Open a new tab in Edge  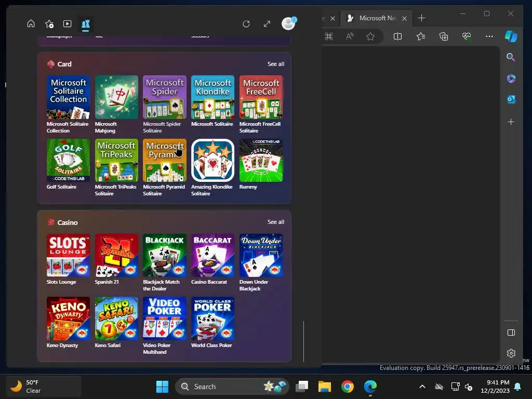pyautogui.click(x=421, y=18)
